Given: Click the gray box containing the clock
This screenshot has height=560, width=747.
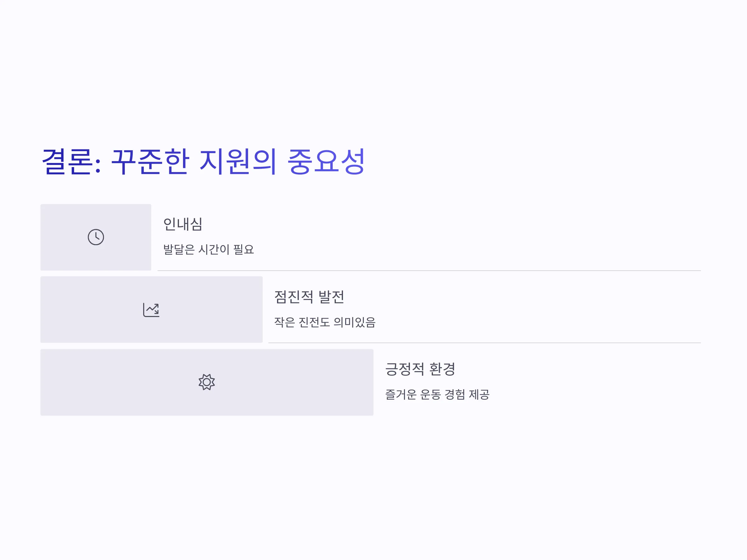Looking at the screenshot, I should 96,237.
